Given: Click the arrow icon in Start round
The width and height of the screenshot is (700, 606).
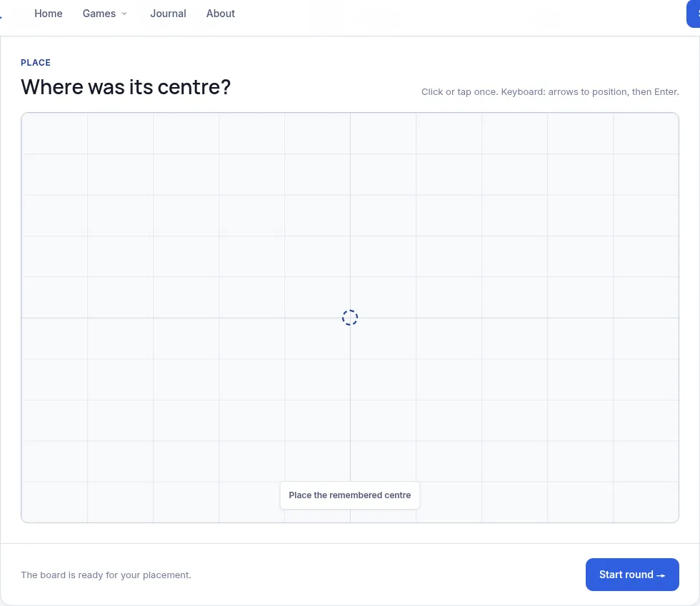Looking at the screenshot, I should click(661, 575).
